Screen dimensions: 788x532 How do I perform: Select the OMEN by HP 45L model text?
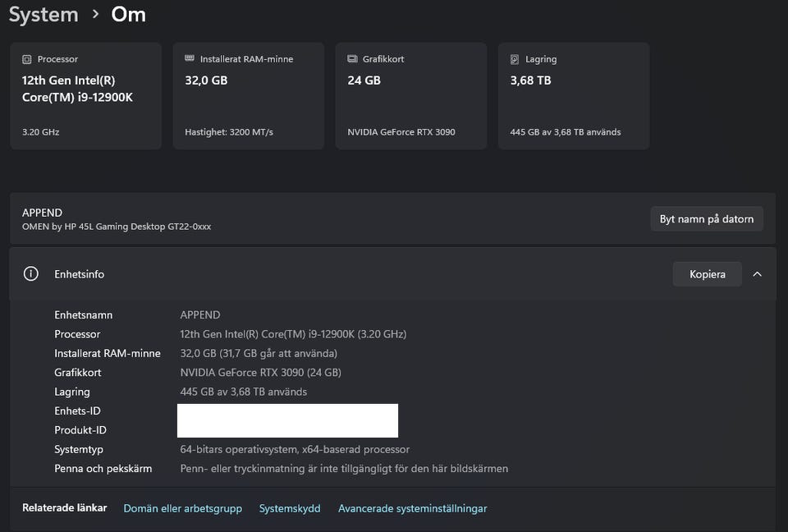117,227
